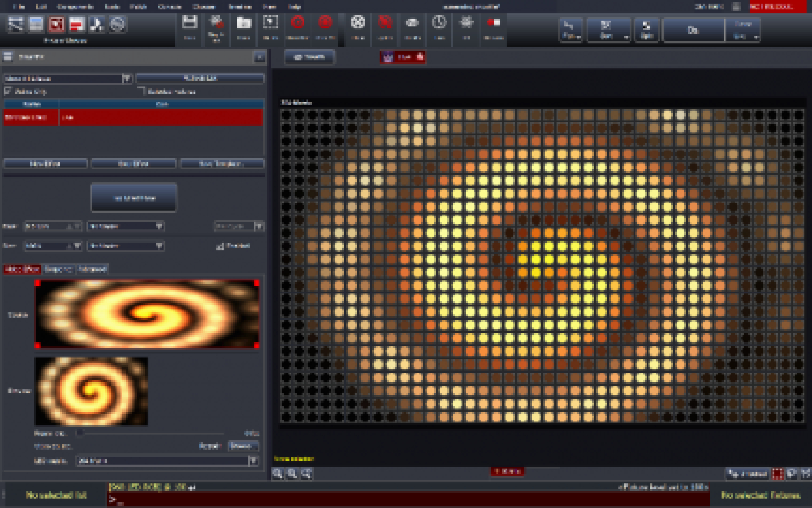Image resolution: width=812 pixels, height=508 pixels.
Task: Click the blue-gray window icon in library group
Action: tap(36, 24)
